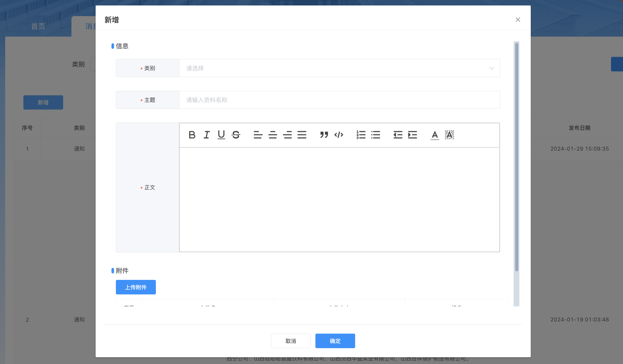Underline the selected text
623x364 pixels.
[x=221, y=135]
